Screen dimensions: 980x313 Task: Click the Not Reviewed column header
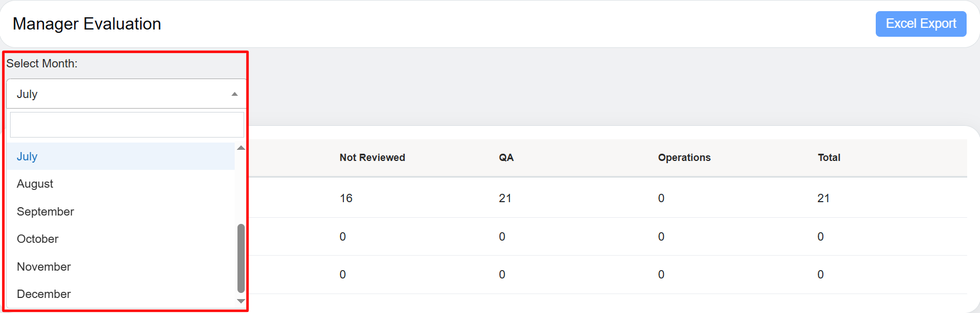pyautogui.click(x=372, y=158)
